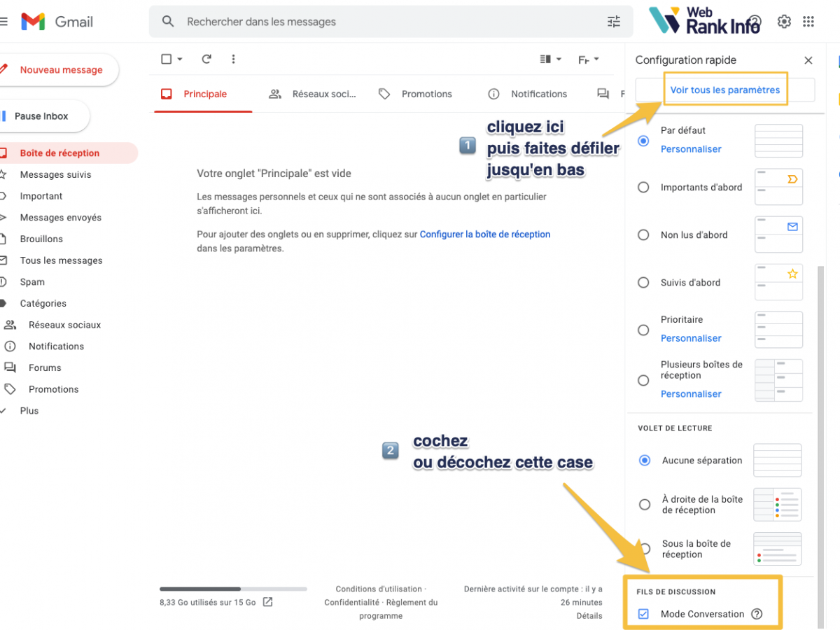
Task: Click the Rechercher dans les messages field
Action: (385, 22)
